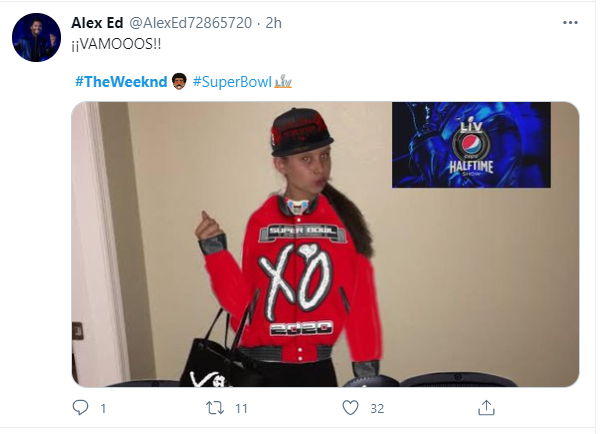Click the like count showing 32
This screenshot has height=434, width=601.
[x=377, y=409]
